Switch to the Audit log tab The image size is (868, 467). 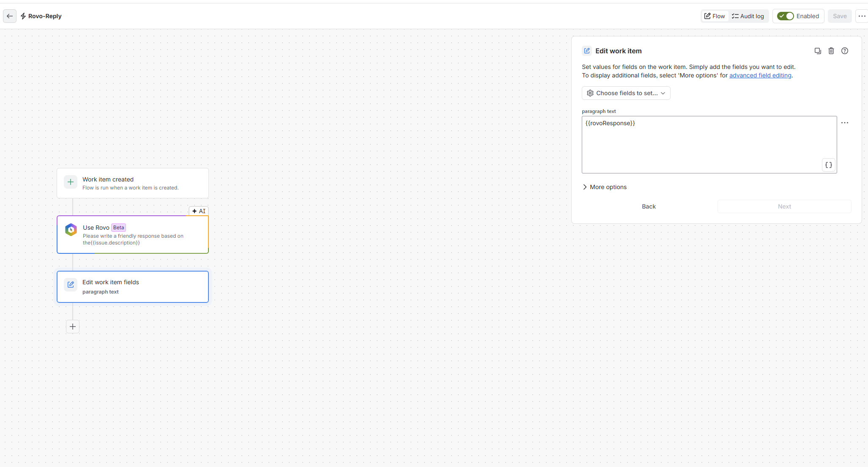[748, 16]
